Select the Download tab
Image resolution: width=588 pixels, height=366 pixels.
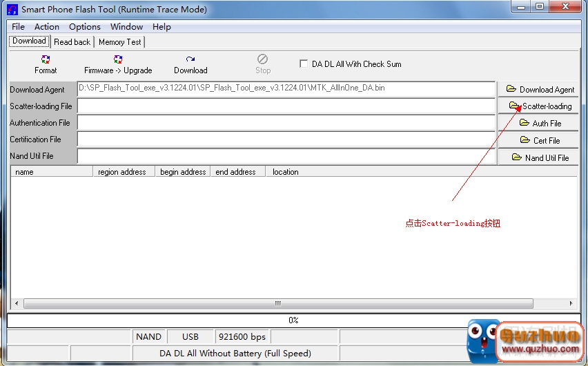point(29,41)
